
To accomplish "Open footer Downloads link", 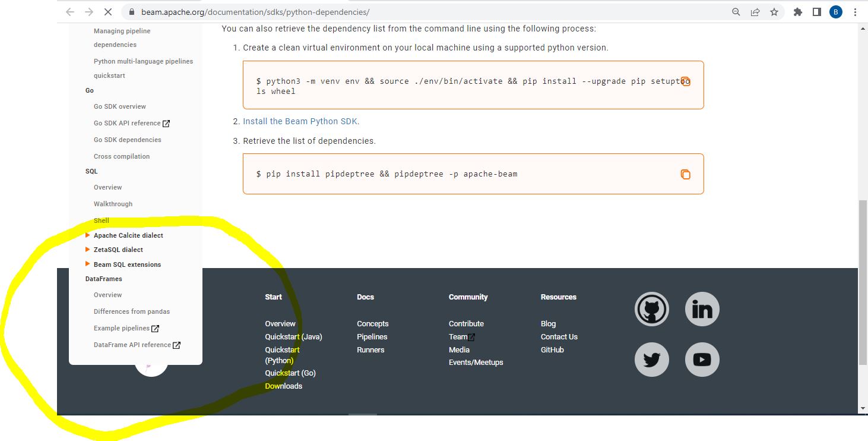I will coord(284,386).
